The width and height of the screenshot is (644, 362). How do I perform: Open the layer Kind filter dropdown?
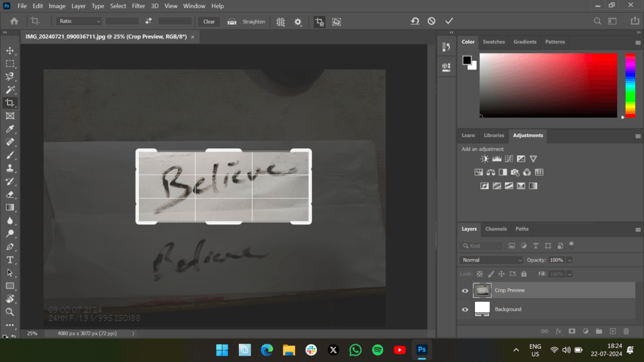(x=481, y=246)
